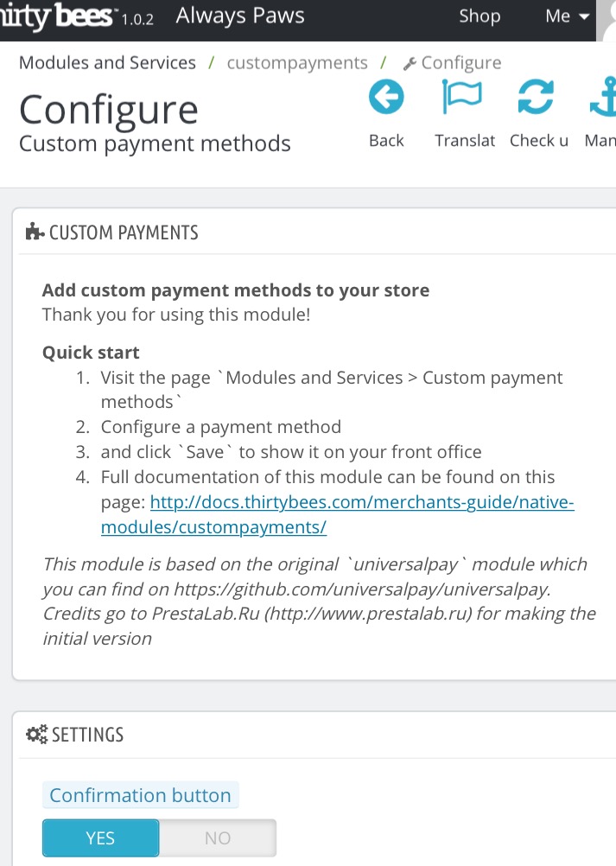The height and width of the screenshot is (866, 616).
Task: Set Confirmation button to NO
Action: pos(218,837)
